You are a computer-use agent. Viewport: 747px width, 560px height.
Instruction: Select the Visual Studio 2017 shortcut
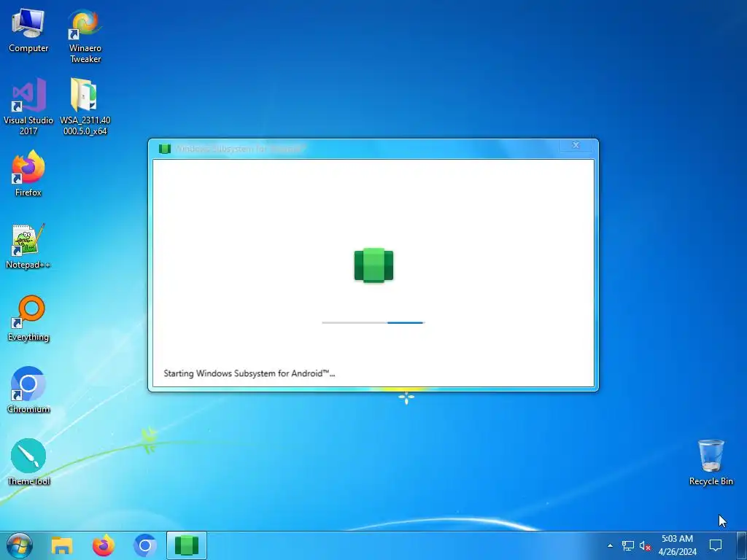coord(28,106)
